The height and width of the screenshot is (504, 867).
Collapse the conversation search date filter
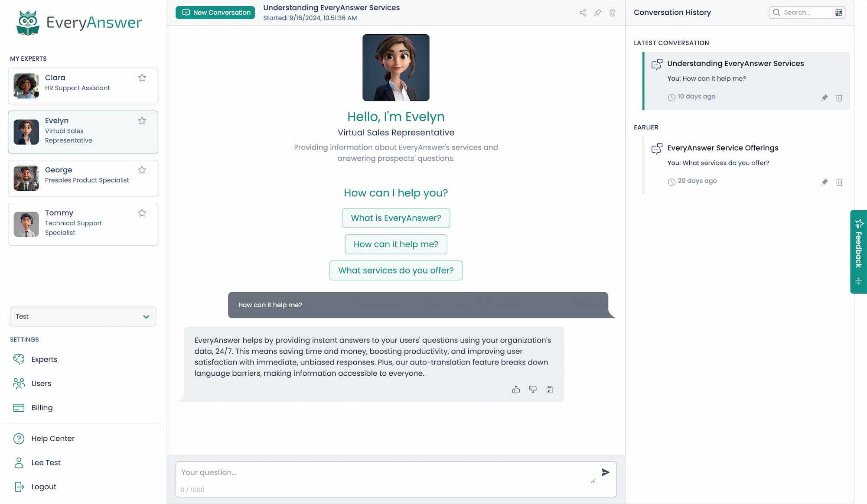[x=838, y=13]
